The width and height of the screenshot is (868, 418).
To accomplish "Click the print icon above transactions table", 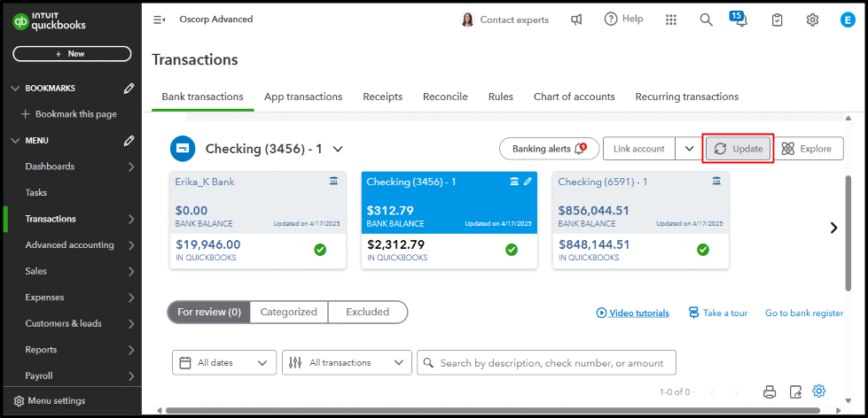I will (770, 391).
